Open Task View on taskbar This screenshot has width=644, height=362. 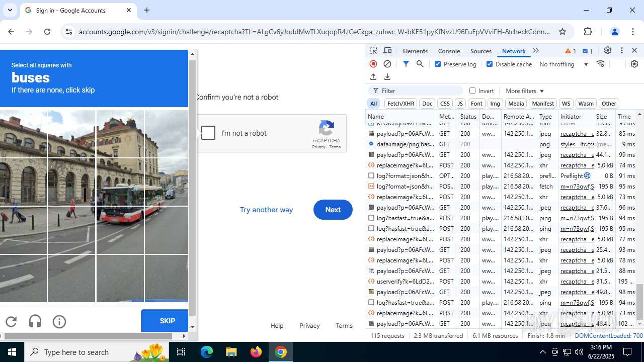(x=181, y=352)
